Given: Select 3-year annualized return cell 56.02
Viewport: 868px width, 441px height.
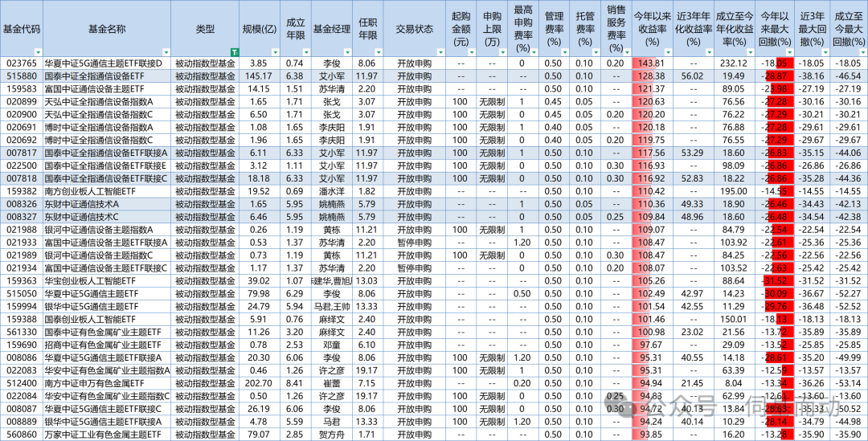Looking at the screenshot, I should 694,76.
